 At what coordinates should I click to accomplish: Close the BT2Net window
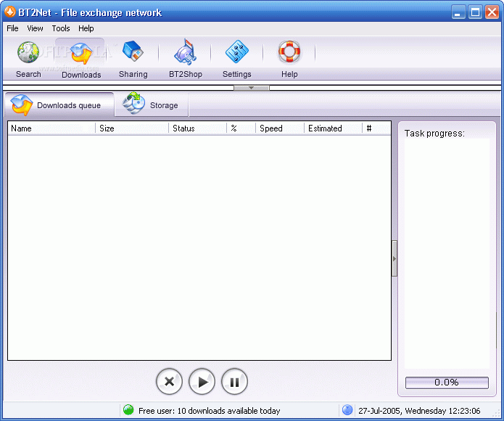click(x=492, y=12)
